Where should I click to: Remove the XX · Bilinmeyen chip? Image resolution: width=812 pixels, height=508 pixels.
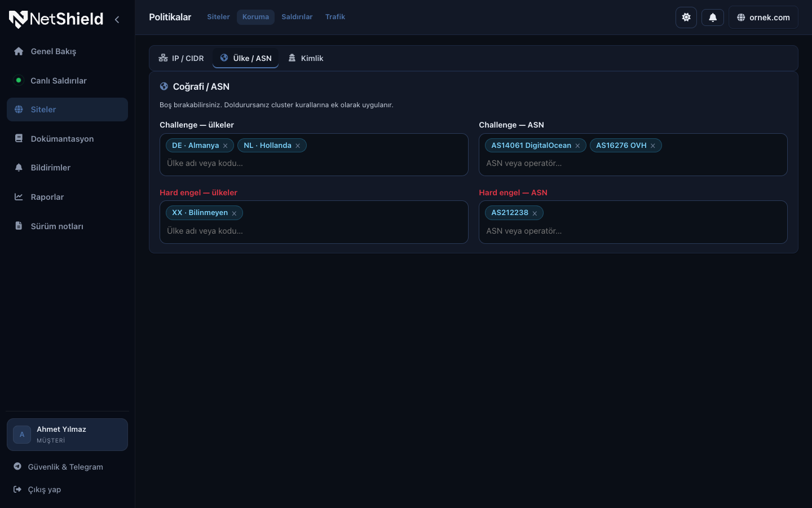234,213
